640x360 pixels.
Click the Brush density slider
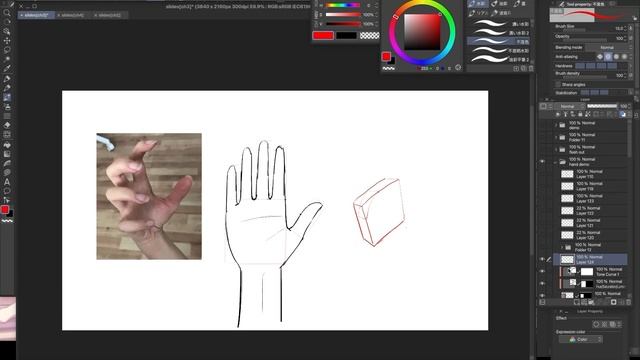(x=584, y=77)
